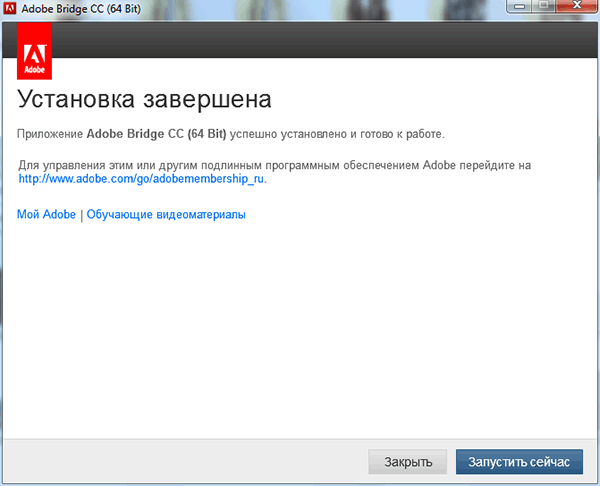Open the Мой Adobe link
The width and height of the screenshot is (600, 486).
(x=46, y=214)
